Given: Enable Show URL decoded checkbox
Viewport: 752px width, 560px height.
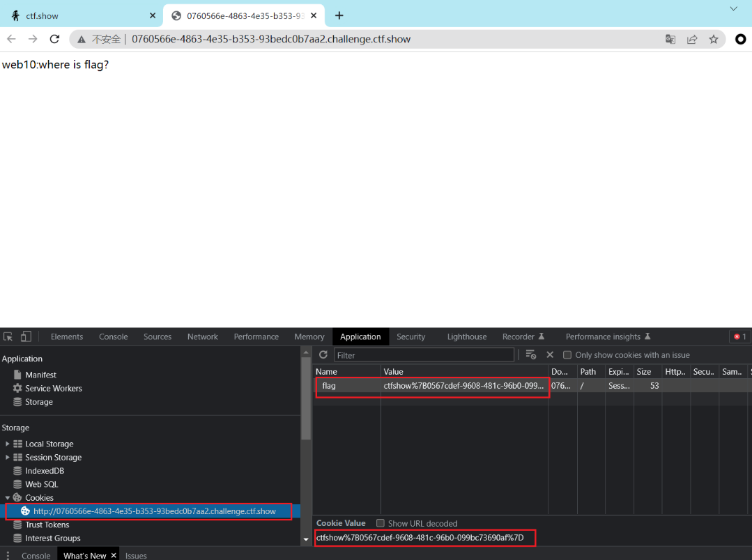Looking at the screenshot, I should (x=381, y=523).
